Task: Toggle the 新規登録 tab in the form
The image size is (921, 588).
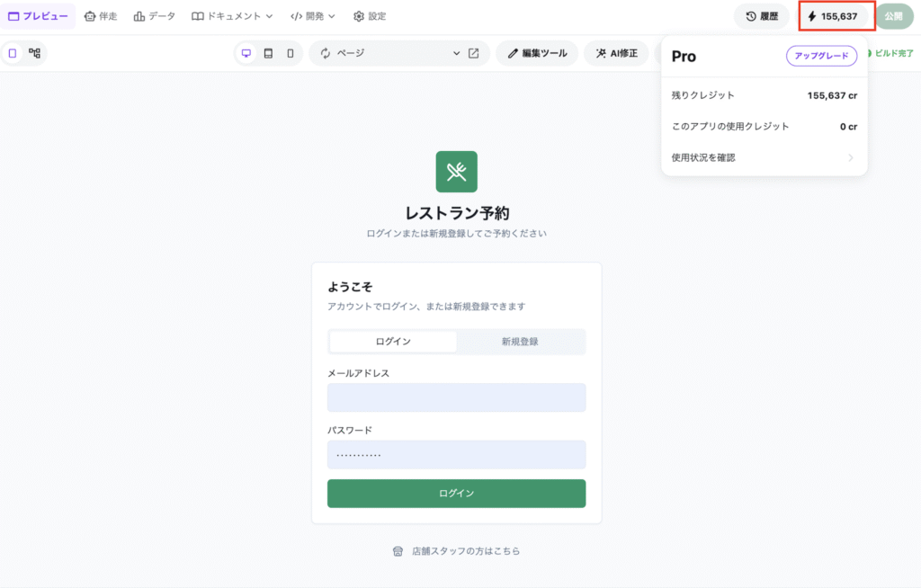Action: click(520, 342)
